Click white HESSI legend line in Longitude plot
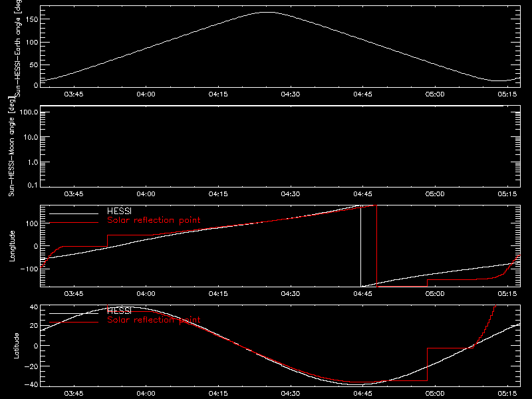 74,213
